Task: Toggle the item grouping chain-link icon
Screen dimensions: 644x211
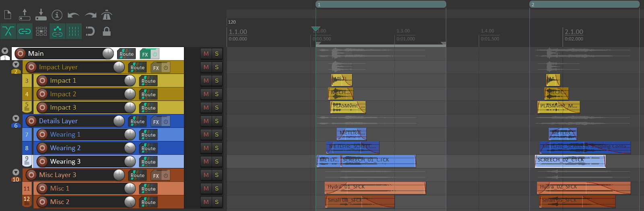Action: [x=25, y=31]
